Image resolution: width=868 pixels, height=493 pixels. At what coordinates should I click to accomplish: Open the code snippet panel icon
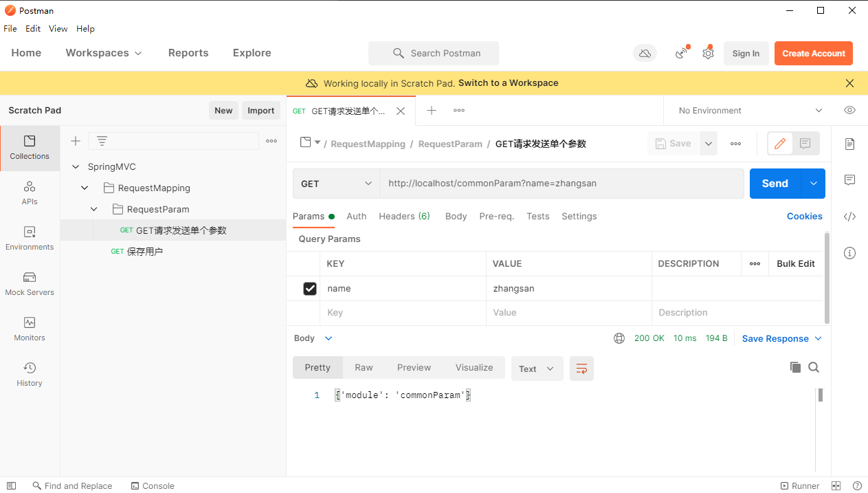pyautogui.click(x=849, y=217)
